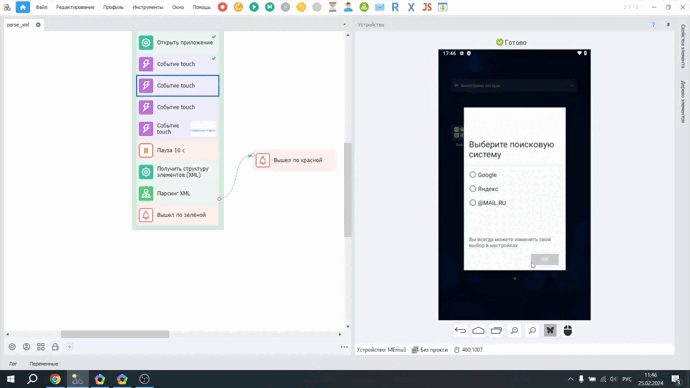
Task: Click the grid blocks icon below canvas
Action: (x=41, y=347)
